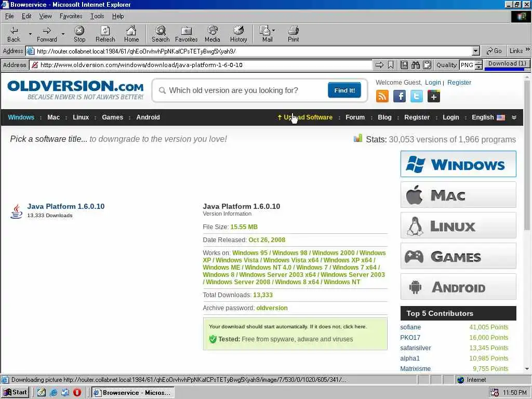Open the Help menu
This screenshot has height=399, width=532.
point(118,16)
